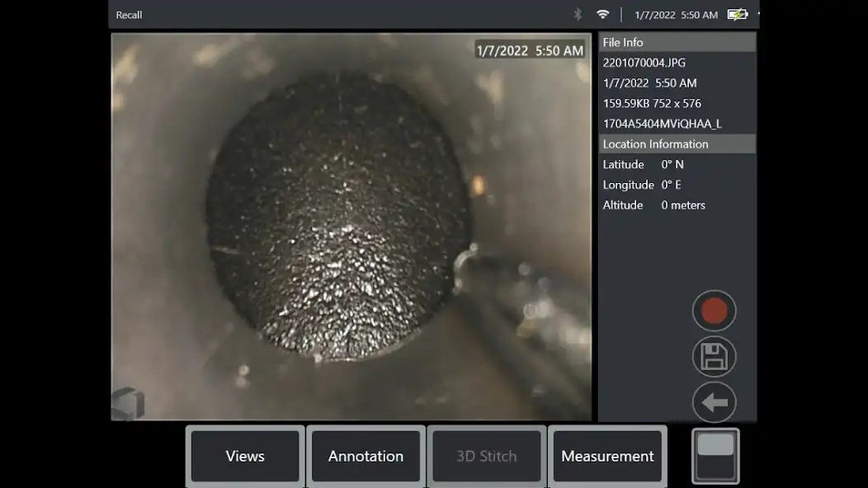Click the status bar date and time

coord(676,15)
